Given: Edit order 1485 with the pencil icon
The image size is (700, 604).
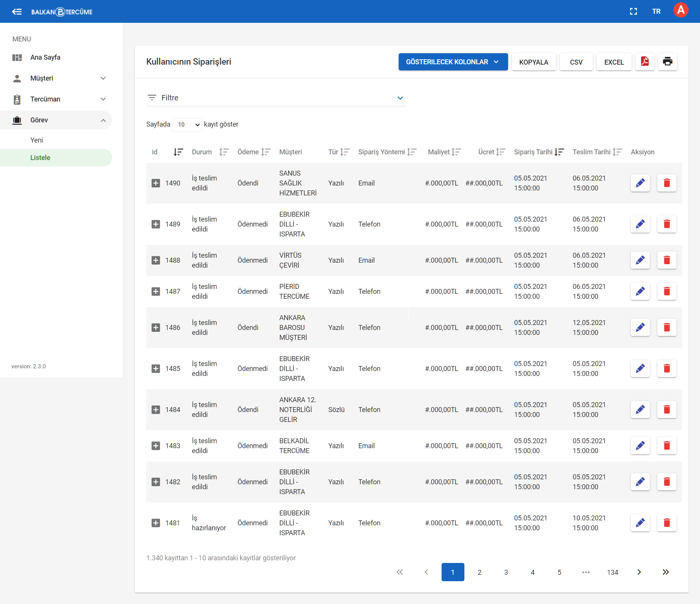Looking at the screenshot, I should click(x=640, y=369).
